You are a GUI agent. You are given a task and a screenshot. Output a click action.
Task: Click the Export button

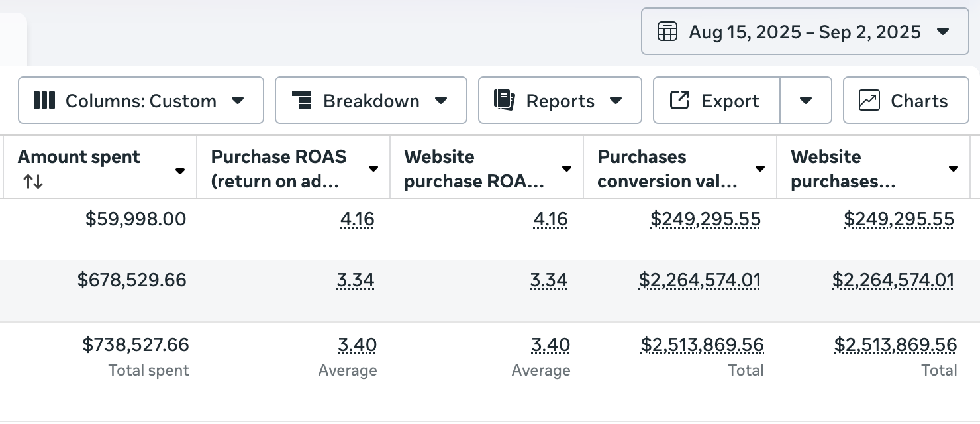[716, 100]
